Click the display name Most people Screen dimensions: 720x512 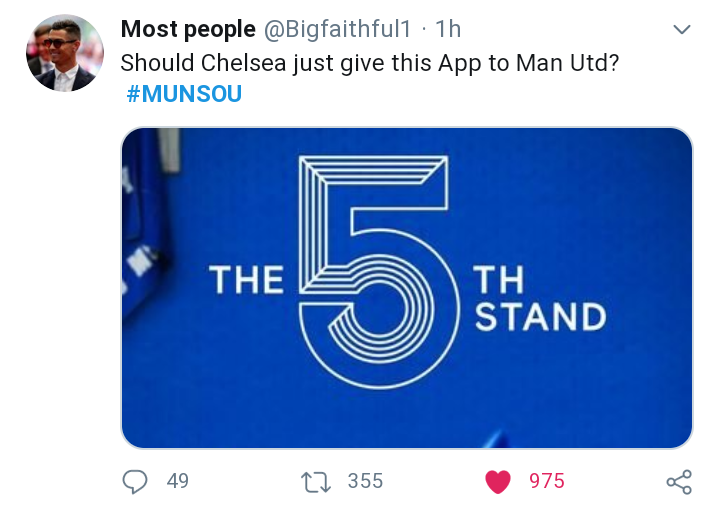pos(188,30)
